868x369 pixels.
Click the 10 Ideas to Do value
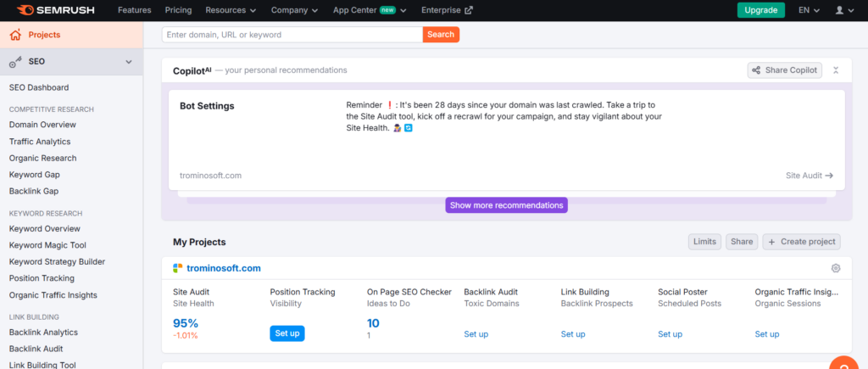point(373,323)
